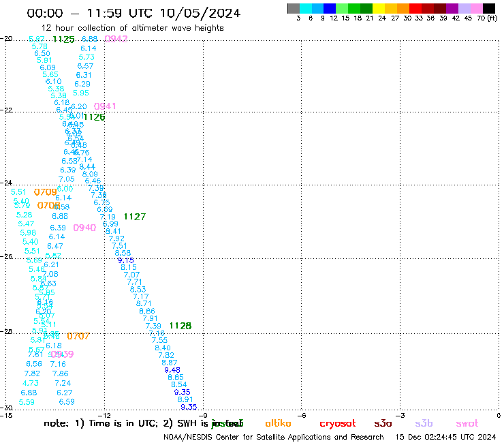Click the 'altika' satellite legend label
This screenshot has height=443, width=504.
click(x=278, y=423)
